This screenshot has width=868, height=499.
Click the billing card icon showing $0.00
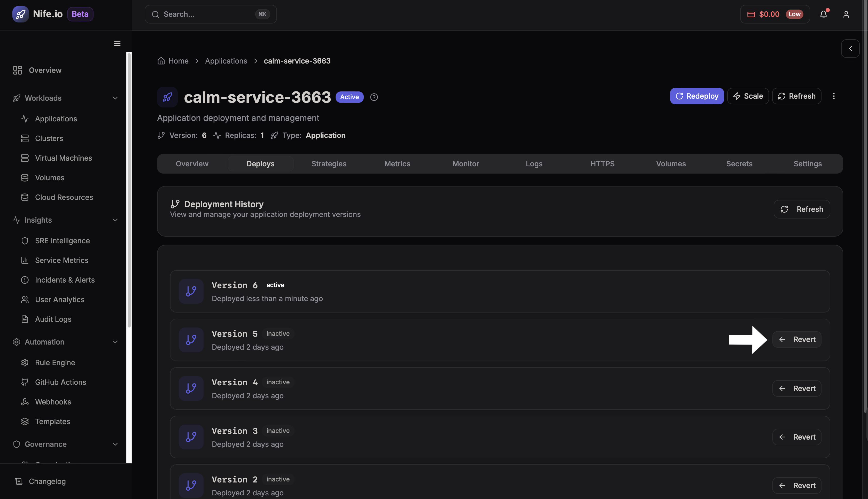(x=751, y=14)
